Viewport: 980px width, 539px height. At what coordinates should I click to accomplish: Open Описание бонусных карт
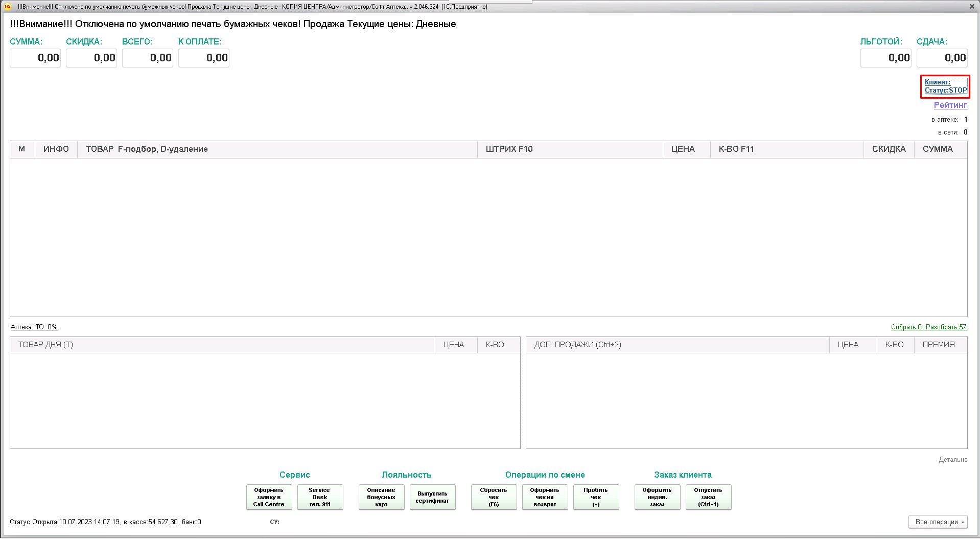click(x=381, y=497)
